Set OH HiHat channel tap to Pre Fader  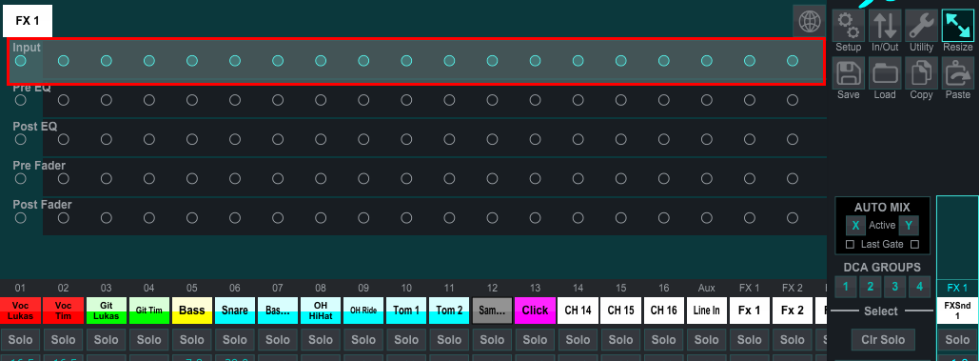tap(321, 179)
